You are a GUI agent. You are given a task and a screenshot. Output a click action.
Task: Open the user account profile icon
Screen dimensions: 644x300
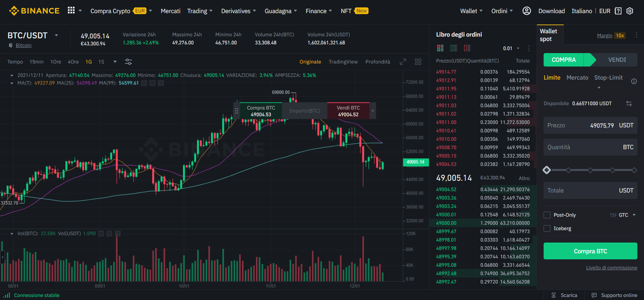(x=526, y=11)
